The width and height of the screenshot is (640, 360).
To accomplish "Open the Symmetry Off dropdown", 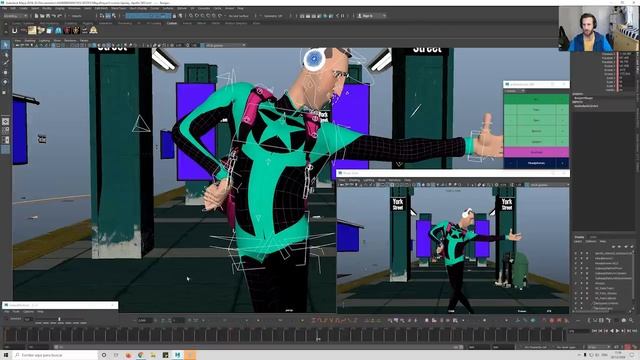I will coord(273,16).
